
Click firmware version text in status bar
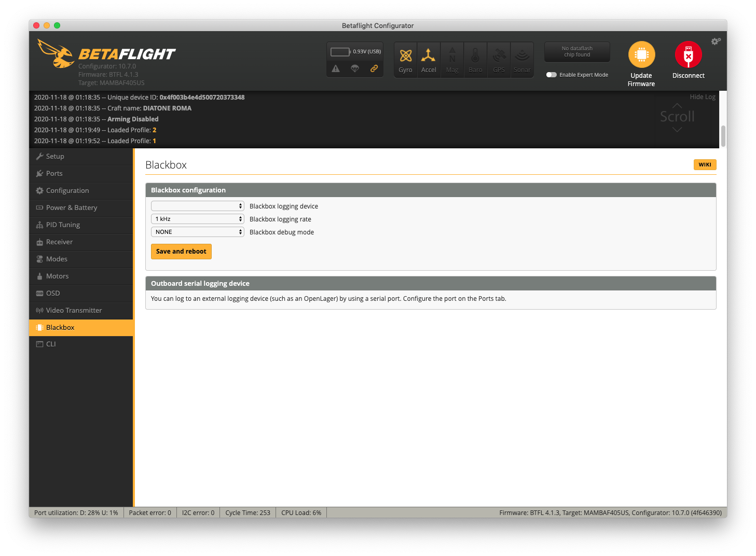click(610, 512)
